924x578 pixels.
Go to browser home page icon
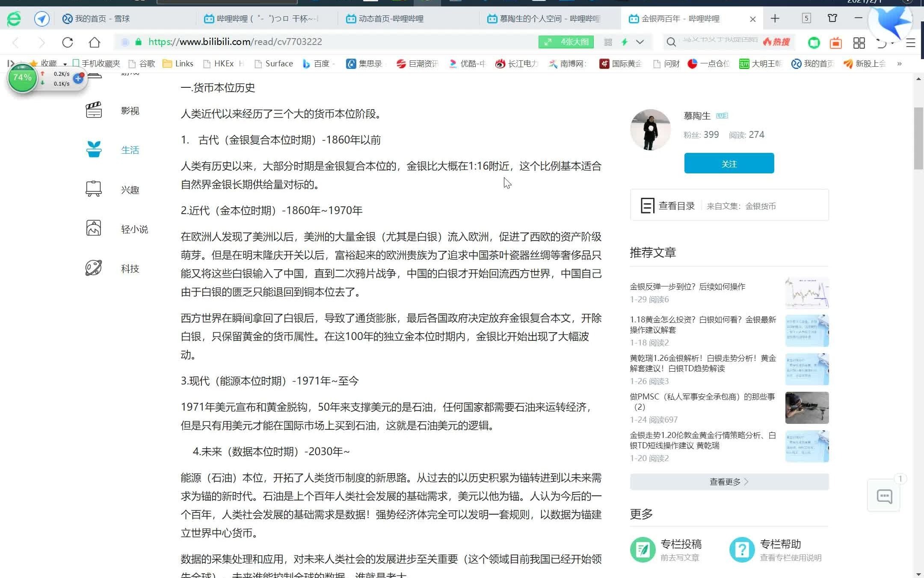tap(95, 42)
